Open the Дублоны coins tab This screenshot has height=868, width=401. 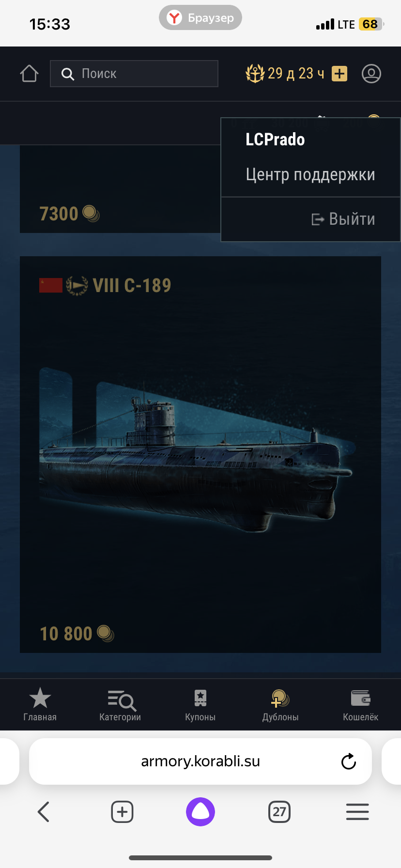pyautogui.click(x=280, y=705)
